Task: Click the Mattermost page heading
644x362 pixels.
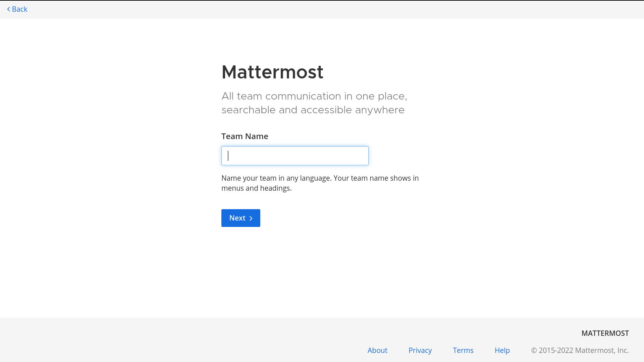Action: 272,72
